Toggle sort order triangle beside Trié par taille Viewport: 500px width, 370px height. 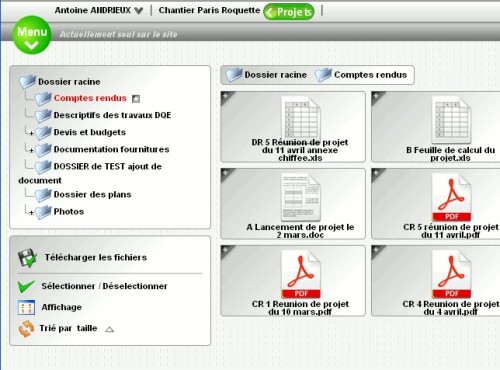109,330
